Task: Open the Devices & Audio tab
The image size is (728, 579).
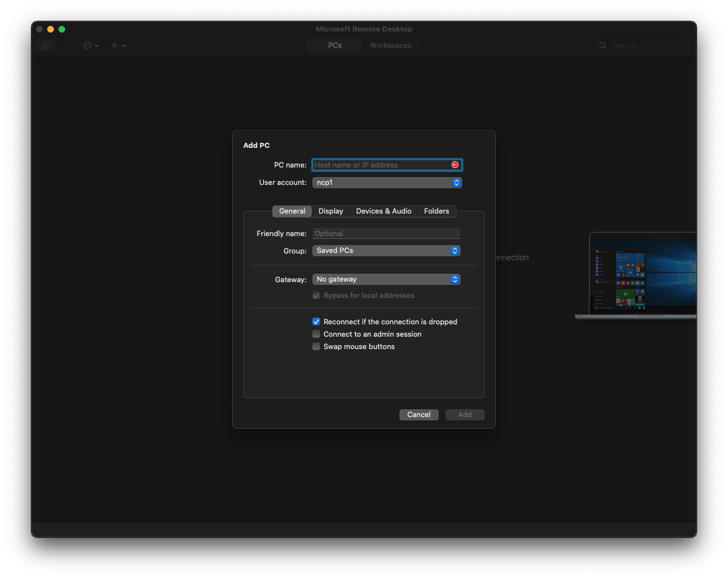Action: click(x=384, y=211)
